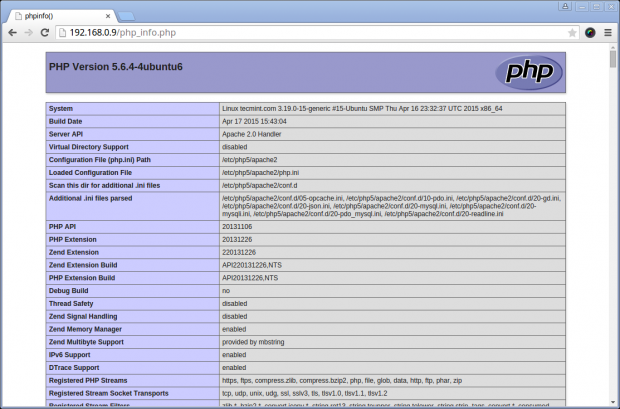Open a new tab button
Viewport: 620px width, 409px height.
pyautogui.click(x=126, y=16)
